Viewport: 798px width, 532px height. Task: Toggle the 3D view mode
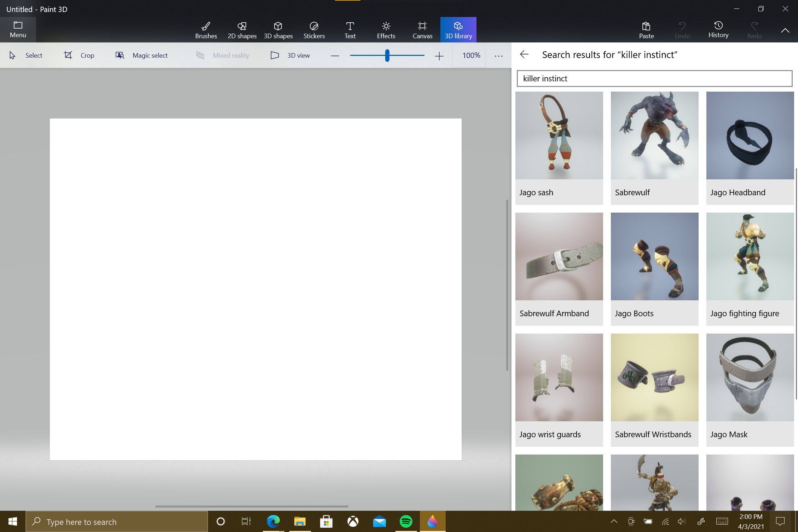click(290, 55)
